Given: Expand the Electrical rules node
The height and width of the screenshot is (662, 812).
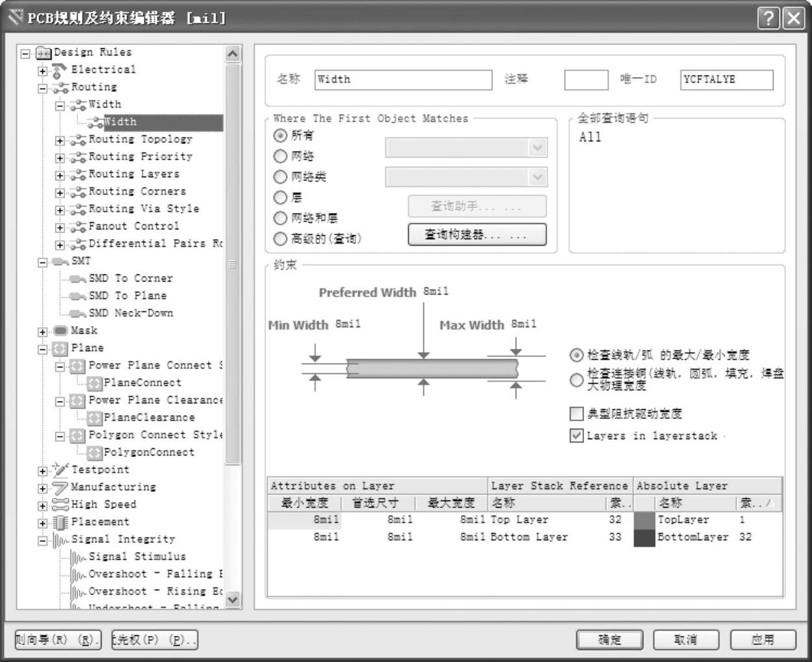Looking at the screenshot, I should tap(42, 70).
